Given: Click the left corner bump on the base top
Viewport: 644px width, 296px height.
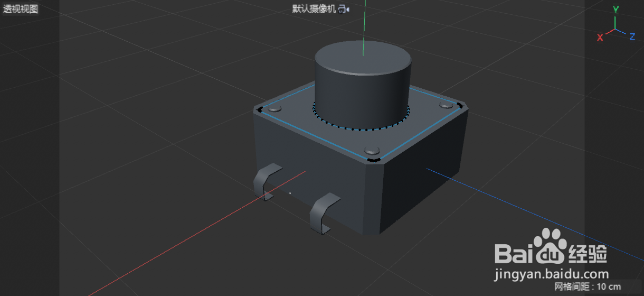Looking at the screenshot, I should 274,109.
